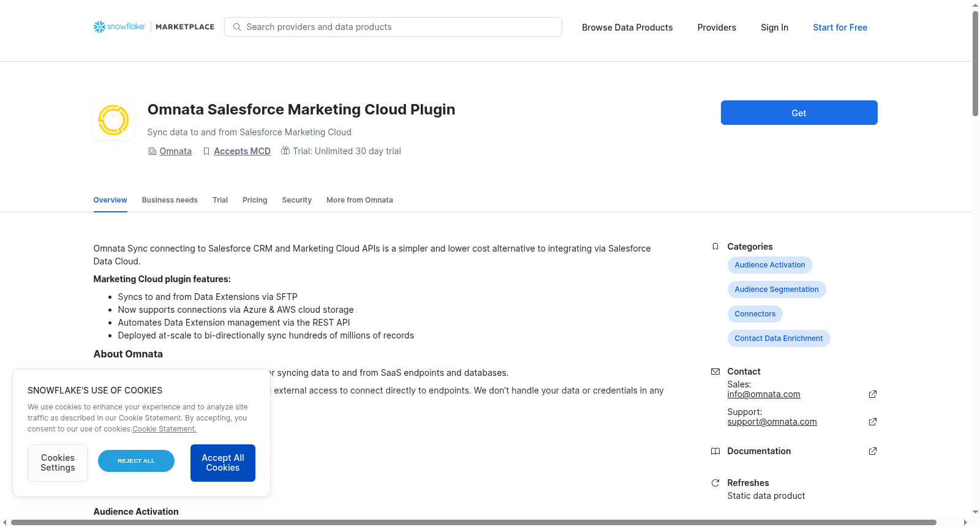Image resolution: width=980 pixels, height=527 pixels.
Task: Switch to the Business needs tab
Action: [170, 200]
